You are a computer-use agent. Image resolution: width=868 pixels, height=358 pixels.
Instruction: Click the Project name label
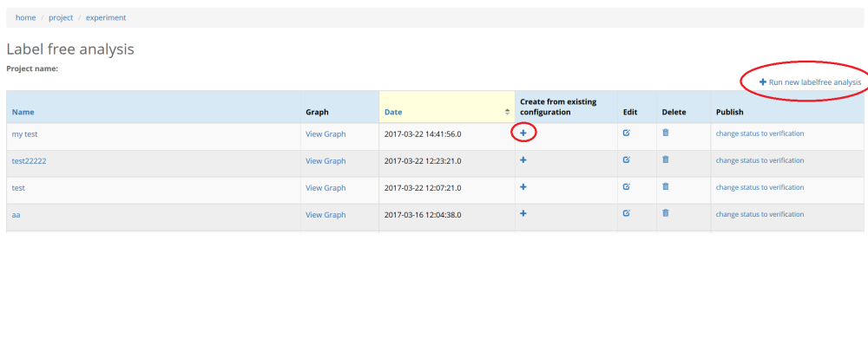pyautogui.click(x=32, y=69)
